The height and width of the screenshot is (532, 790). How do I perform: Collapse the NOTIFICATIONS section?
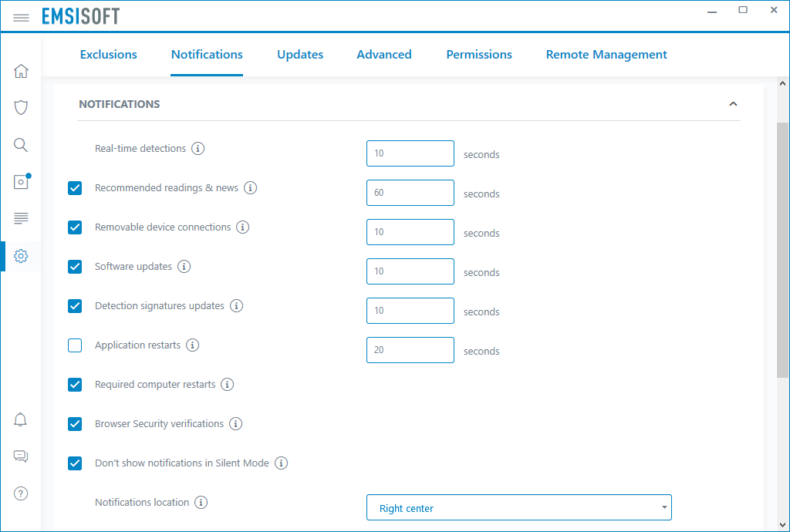(x=733, y=104)
